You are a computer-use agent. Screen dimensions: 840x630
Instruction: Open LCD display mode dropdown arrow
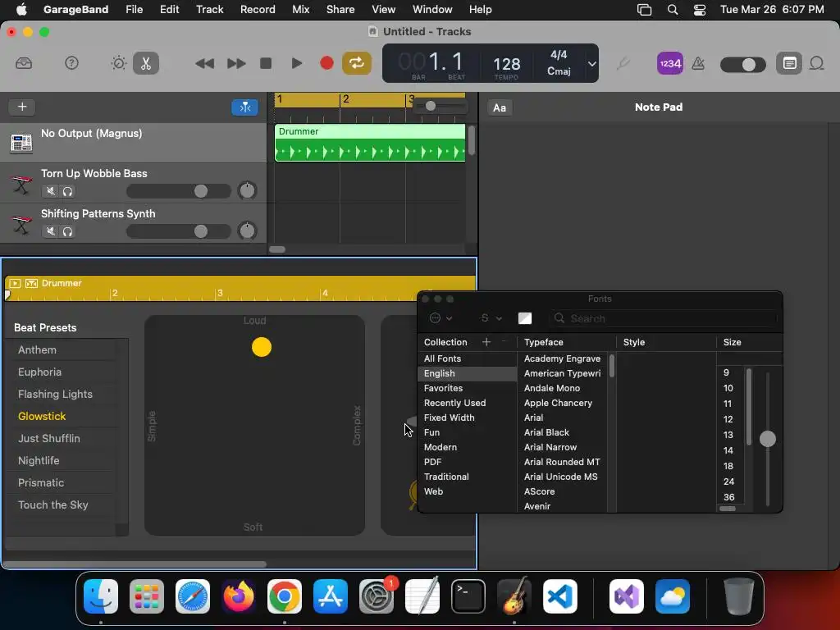[592, 64]
